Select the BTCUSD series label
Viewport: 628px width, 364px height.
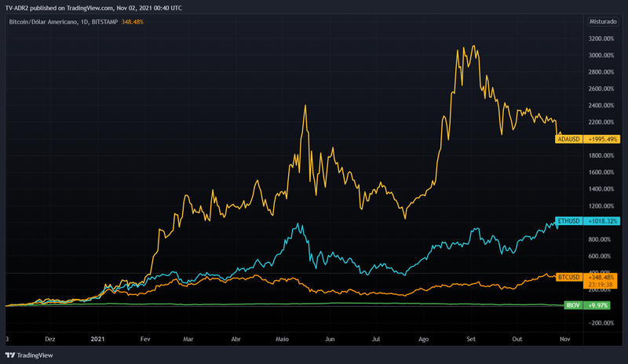(568, 277)
